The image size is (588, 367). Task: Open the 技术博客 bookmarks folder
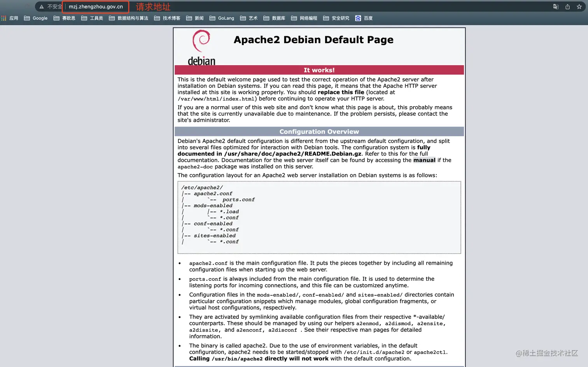(x=167, y=18)
